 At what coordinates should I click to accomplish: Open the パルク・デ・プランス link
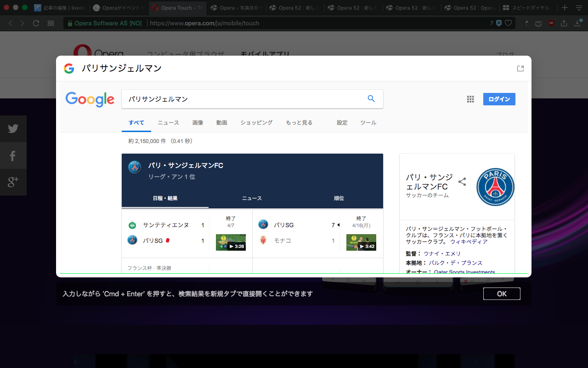[456, 263]
